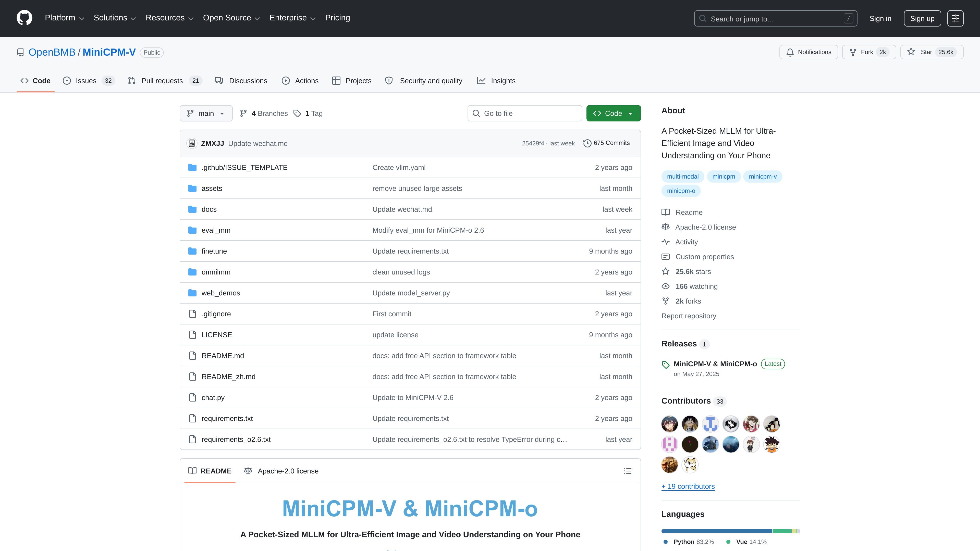Open the Pull requests tab

(165, 81)
